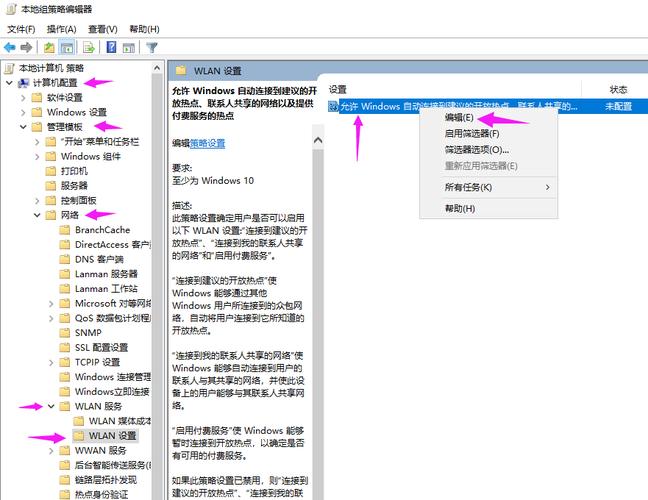Expand the QoS 数据包计划程序 node
648x500 pixels.
pos(51,318)
